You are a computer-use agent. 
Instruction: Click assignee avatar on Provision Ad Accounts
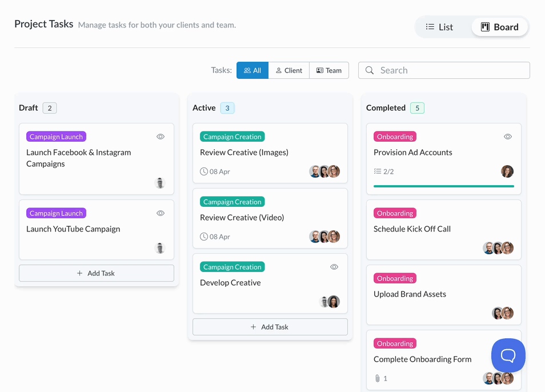507,171
